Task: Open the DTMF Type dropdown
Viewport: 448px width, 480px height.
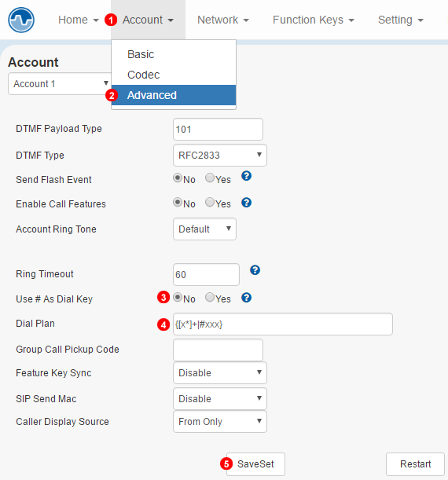Action: point(220,156)
